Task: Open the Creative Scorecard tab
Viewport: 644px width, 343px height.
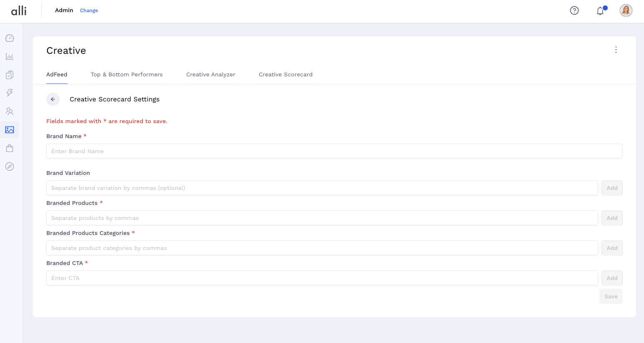Action: (x=286, y=75)
